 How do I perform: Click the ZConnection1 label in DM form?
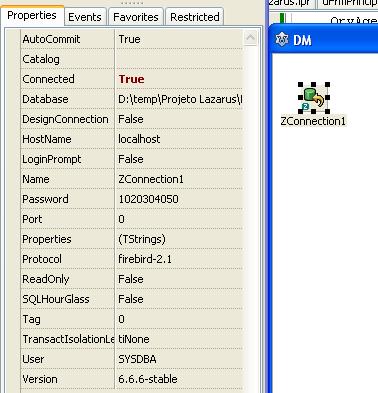(x=313, y=121)
